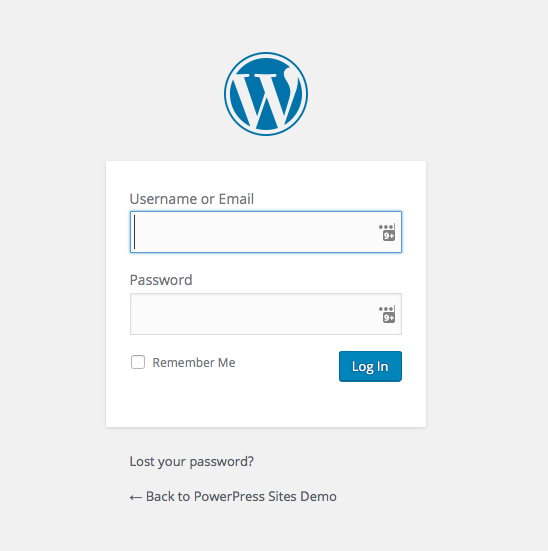Focus the Password input field
The width and height of the screenshot is (548, 551).
266,314
